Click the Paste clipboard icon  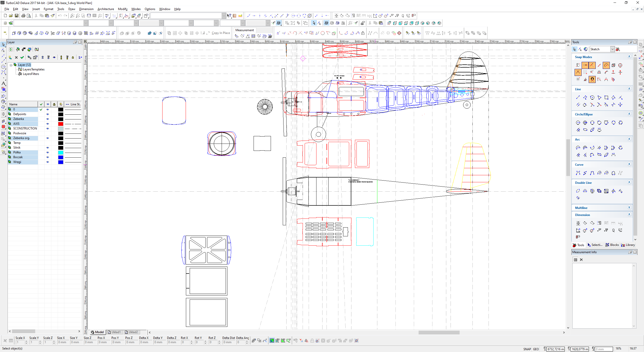click(47, 16)
